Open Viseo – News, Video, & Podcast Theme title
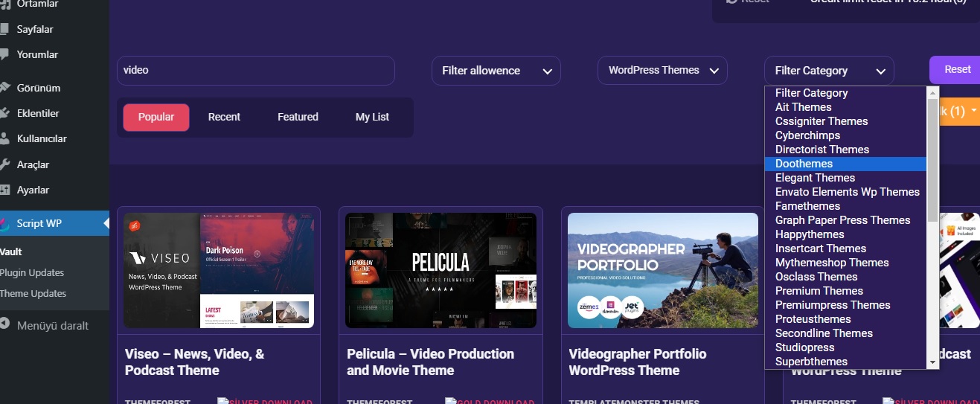980x404 pixels. 195,362
